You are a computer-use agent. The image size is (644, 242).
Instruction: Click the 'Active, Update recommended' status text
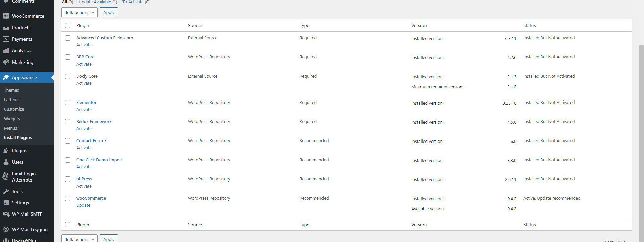551,198
